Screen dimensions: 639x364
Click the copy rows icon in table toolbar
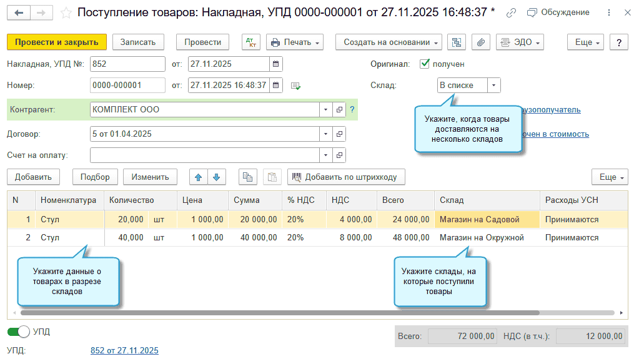click(x=248, y=177)
